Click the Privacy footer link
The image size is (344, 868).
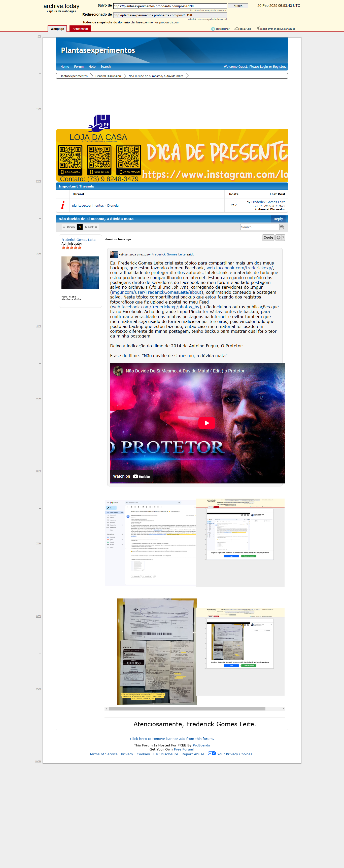coord(127,754)
